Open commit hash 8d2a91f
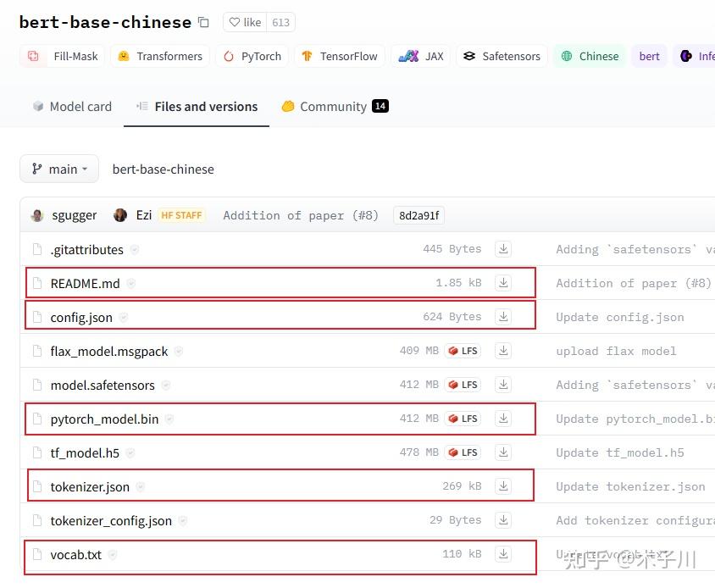715x588 pixels. click(x=419, y=215)
